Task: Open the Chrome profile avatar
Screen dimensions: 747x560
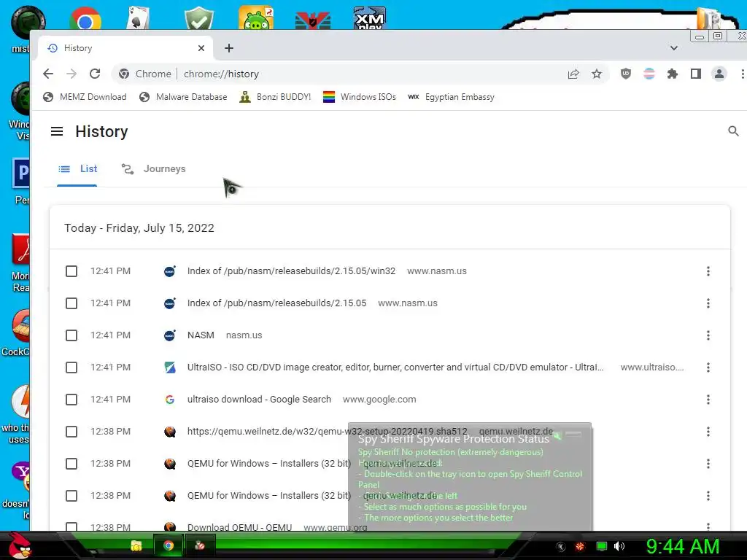Action: tap(719, 74)
